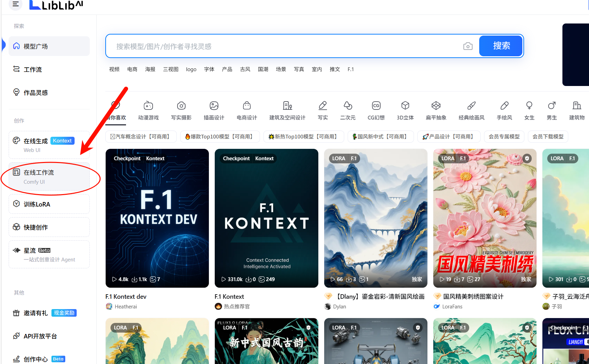Viewport: 589px width, 364px height.
Task: Choose the 3D立体 cube icon
Action: coord(405,105)
